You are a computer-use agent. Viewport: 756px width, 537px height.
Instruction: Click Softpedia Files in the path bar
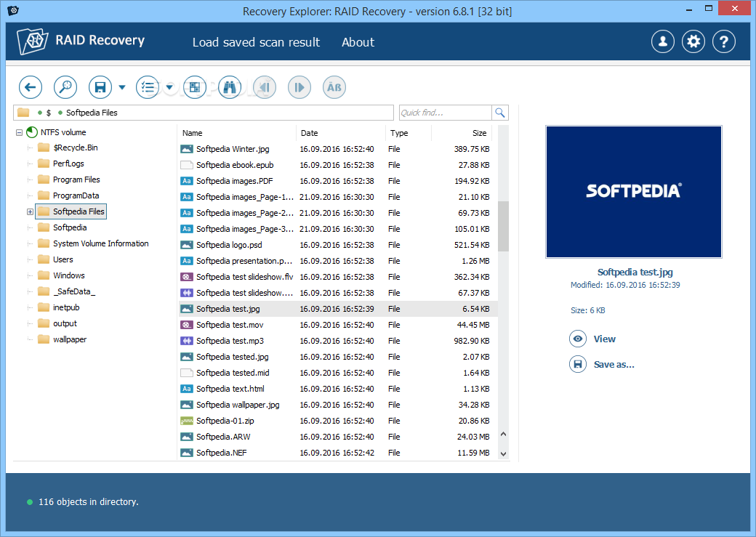point(92,113)
